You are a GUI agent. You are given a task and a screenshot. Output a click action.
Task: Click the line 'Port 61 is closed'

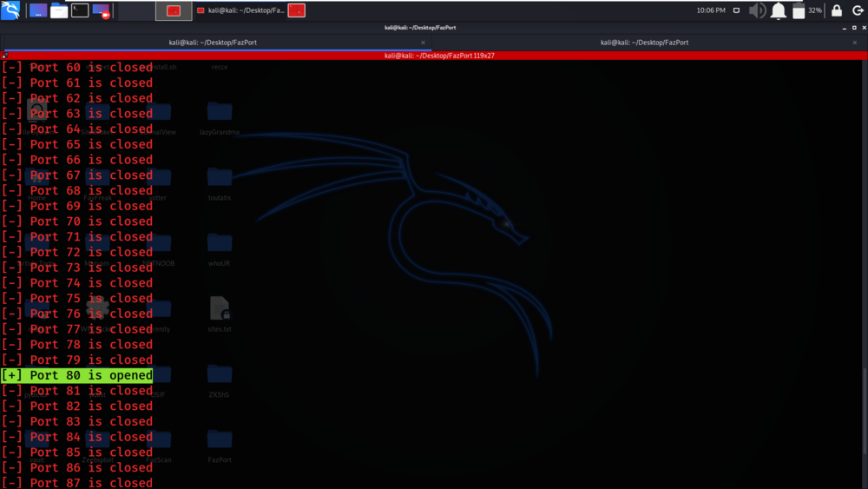(x=77, y=83)
